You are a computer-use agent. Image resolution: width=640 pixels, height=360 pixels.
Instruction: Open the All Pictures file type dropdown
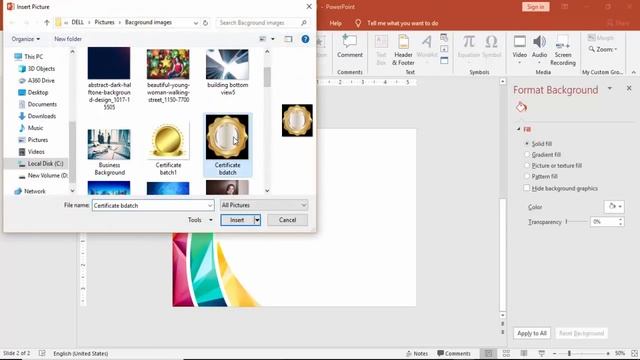pos(264,205)
